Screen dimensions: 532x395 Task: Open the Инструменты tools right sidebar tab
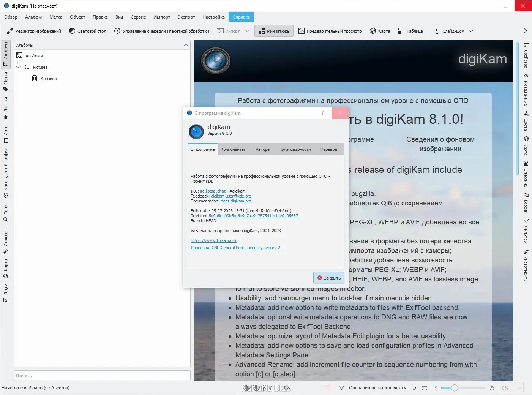(526, 265)
